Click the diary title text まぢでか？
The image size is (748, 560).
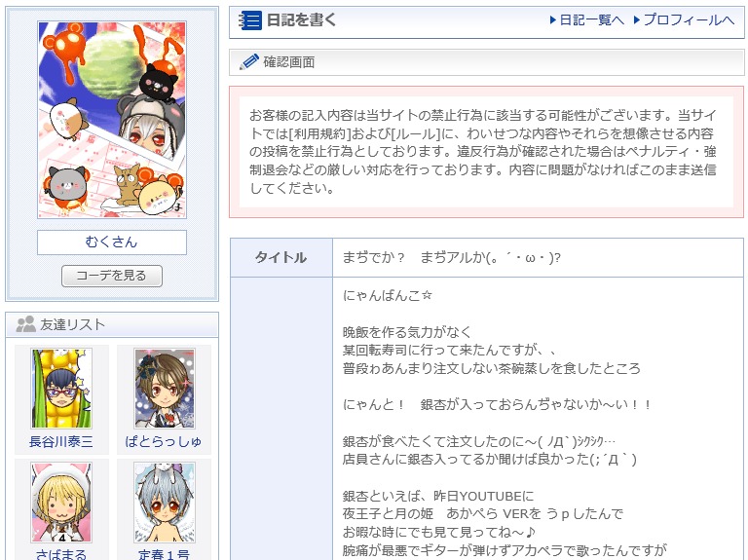click(374, 258)
